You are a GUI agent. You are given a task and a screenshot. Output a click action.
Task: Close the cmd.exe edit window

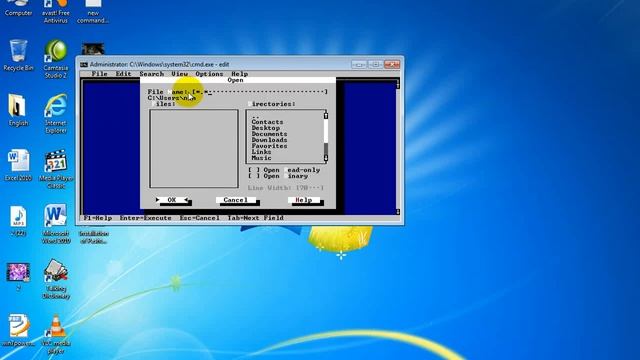pos(392,64)
